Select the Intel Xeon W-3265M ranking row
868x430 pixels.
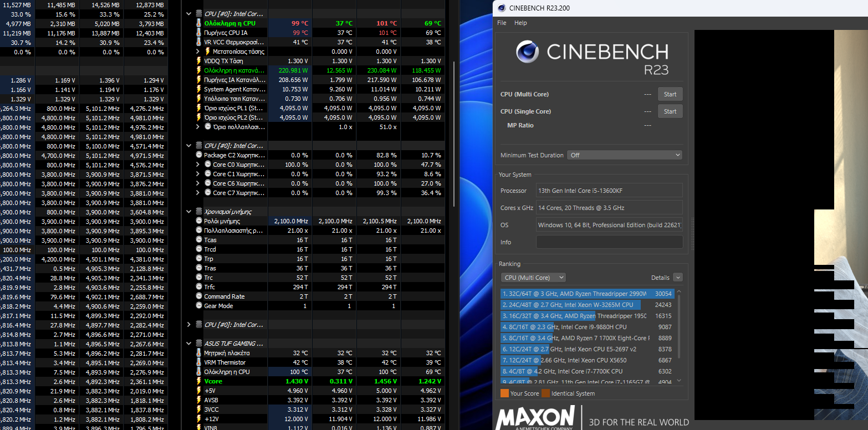coord(587,305)
